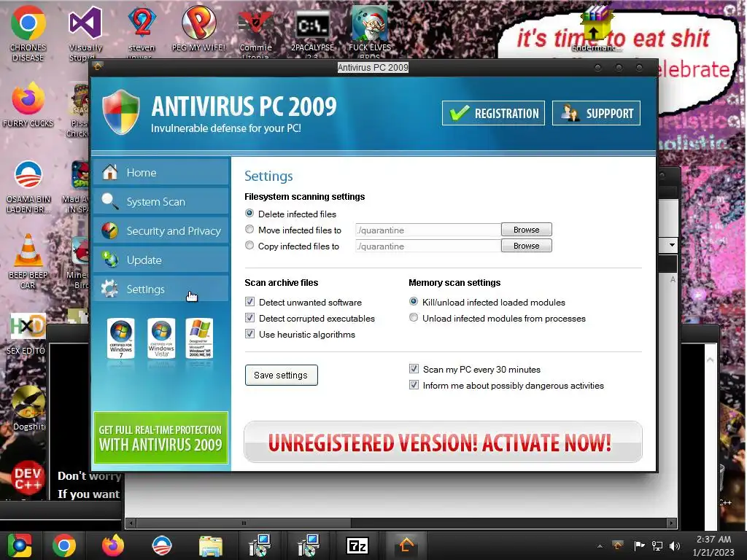This screenshot has height=560, width=747.
Task: Open the Commie desktop icon
Action: tap(256, 31)
